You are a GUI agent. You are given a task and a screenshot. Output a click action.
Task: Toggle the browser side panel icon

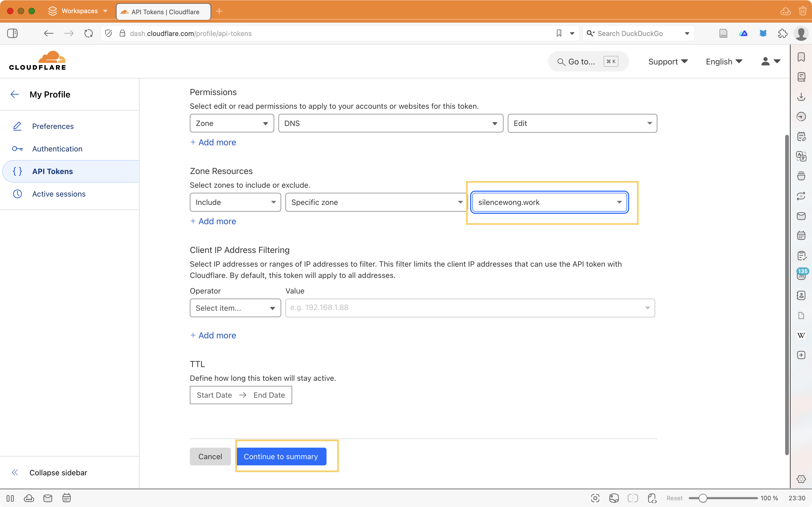12,33
